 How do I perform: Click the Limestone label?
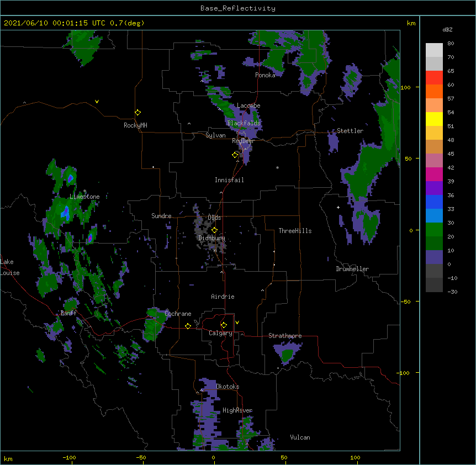84,197
